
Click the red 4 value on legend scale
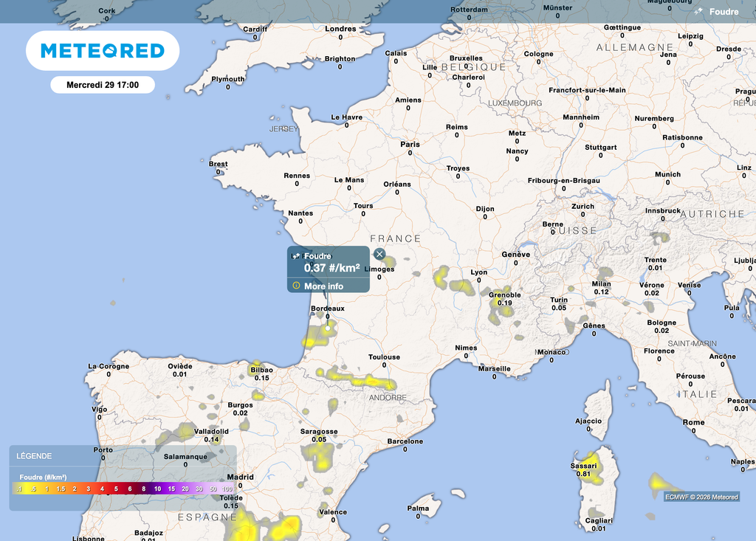pyautogui.click(x=102, y=489)
